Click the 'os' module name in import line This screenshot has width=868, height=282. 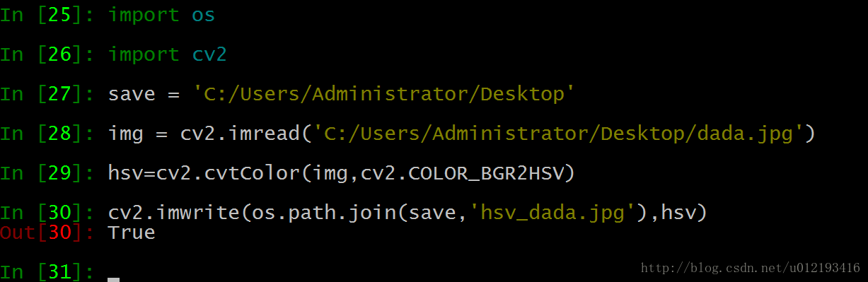[x=203, y=15]
